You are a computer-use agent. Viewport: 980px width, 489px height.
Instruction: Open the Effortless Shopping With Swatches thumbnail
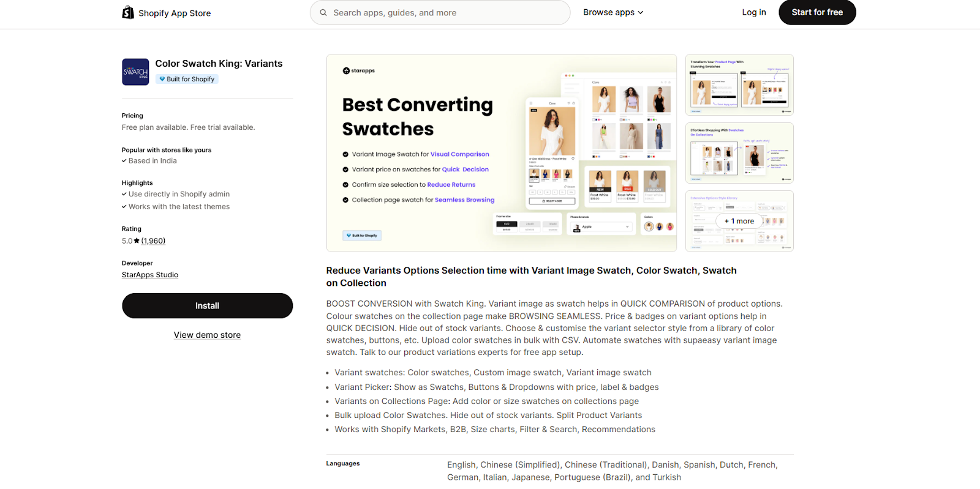739,153
